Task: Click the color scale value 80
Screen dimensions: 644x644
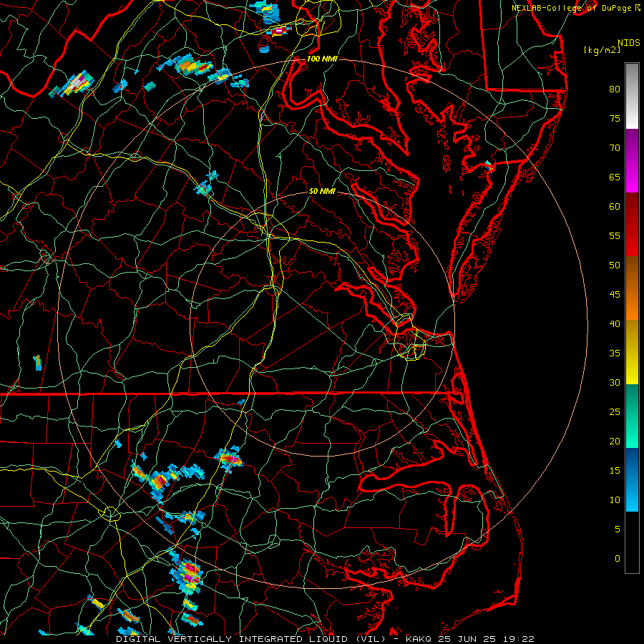Action: pos(615,89)
